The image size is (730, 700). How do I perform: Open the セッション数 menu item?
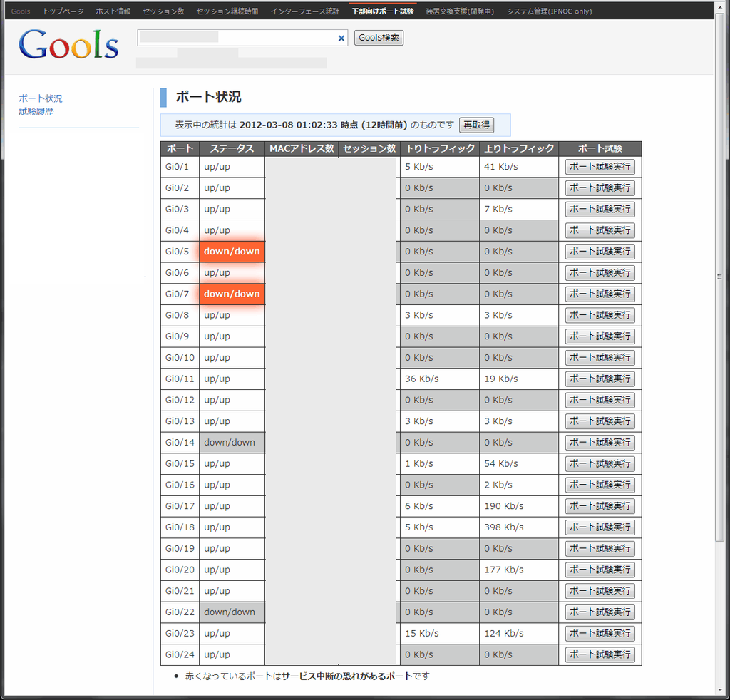[x=163, y=11]
